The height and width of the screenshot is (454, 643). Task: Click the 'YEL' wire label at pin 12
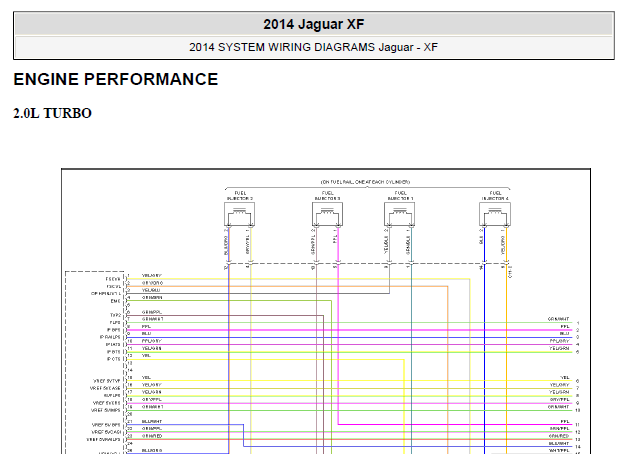(x=146, y=356)
